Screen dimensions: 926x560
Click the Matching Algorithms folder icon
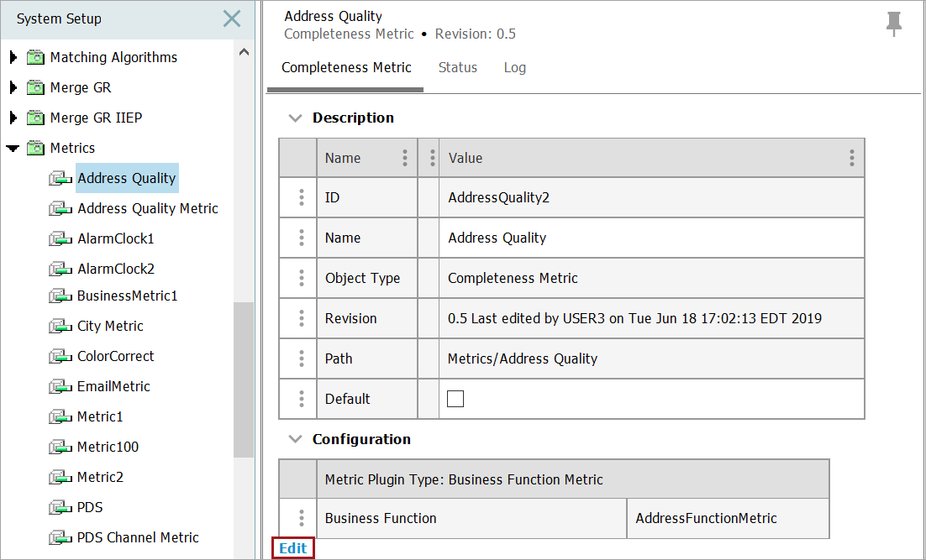click(35, 58)
